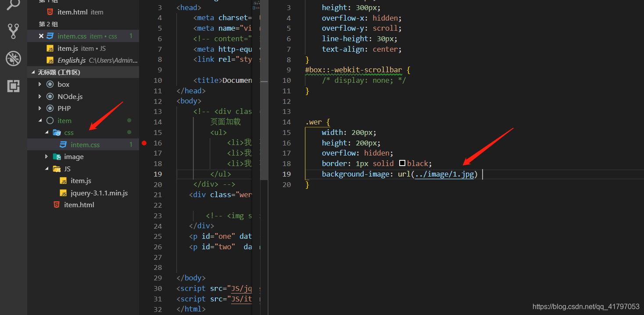Close intem.css in open editors list

41,36
